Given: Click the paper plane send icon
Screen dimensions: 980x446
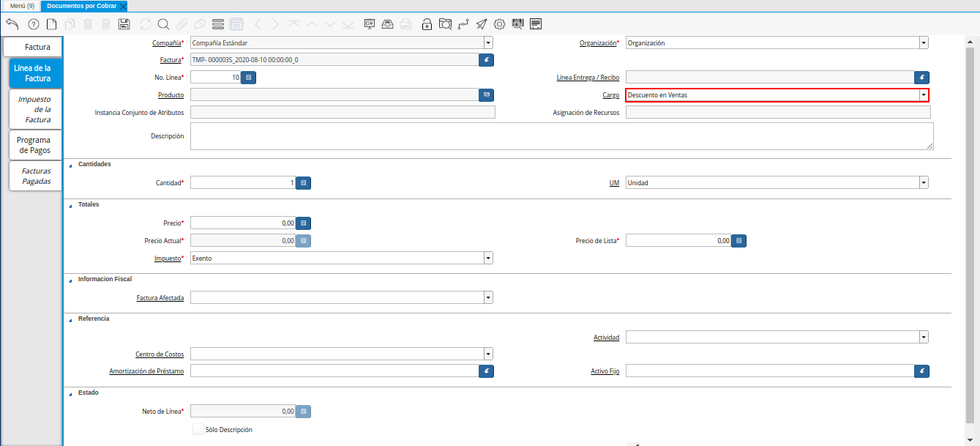Looking at the screenshot, I should (481, 24).
